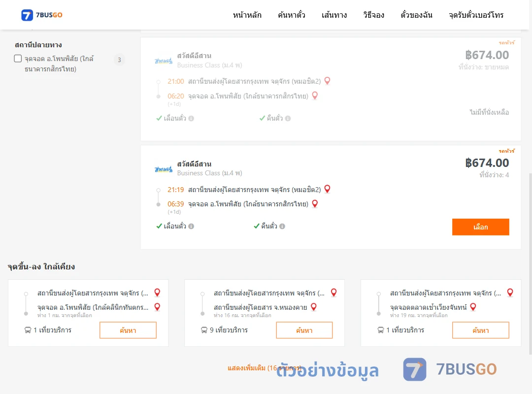This screenshot has width=532, height=394.
Task: Click bus icon beside 1 เที่ยวบริการ on เวียงจันทน์ card
Action: click(x=380, y=330)
